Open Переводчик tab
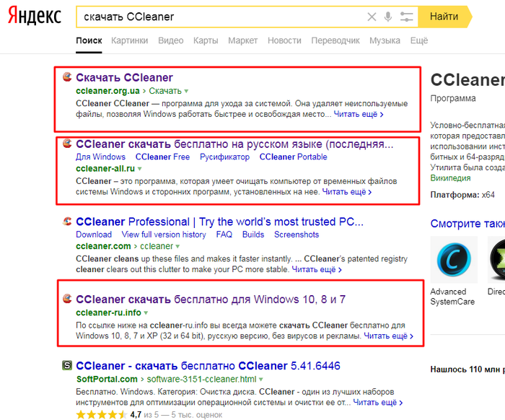 pos(335,40)
